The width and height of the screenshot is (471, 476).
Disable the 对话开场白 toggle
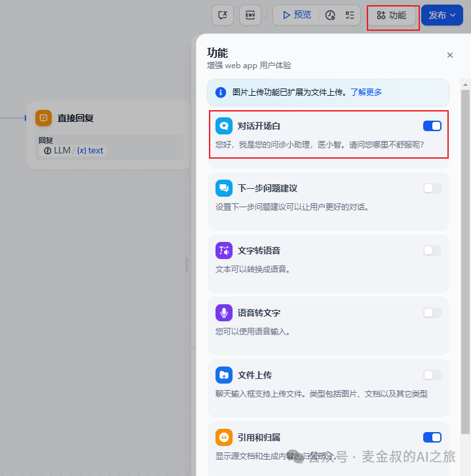pos(432,126)
